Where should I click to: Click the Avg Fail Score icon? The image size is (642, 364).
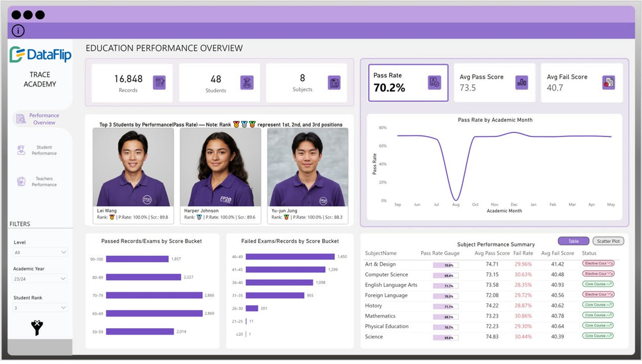[608, 83]
